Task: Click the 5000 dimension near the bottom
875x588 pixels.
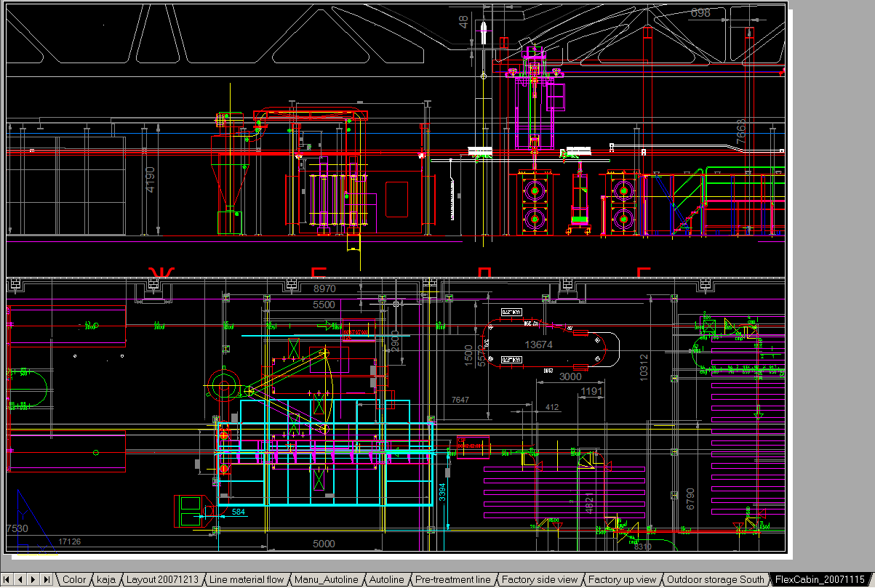Action: tap(324, 544)
